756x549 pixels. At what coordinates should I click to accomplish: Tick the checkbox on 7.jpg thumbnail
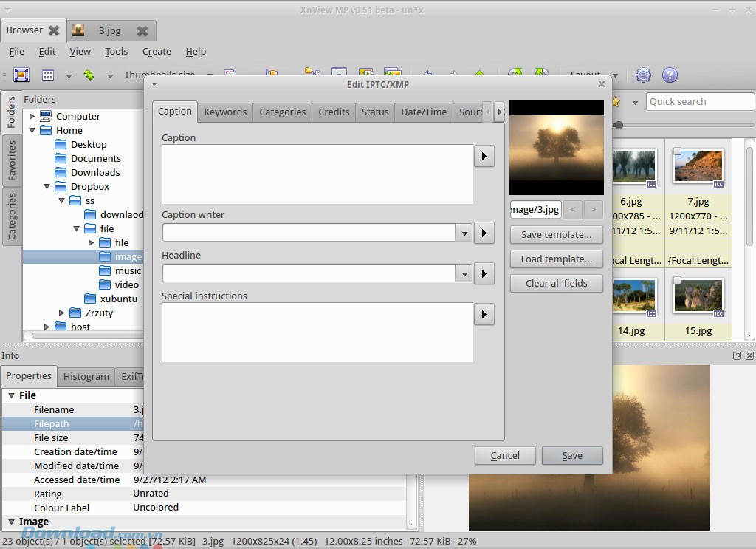677,151
